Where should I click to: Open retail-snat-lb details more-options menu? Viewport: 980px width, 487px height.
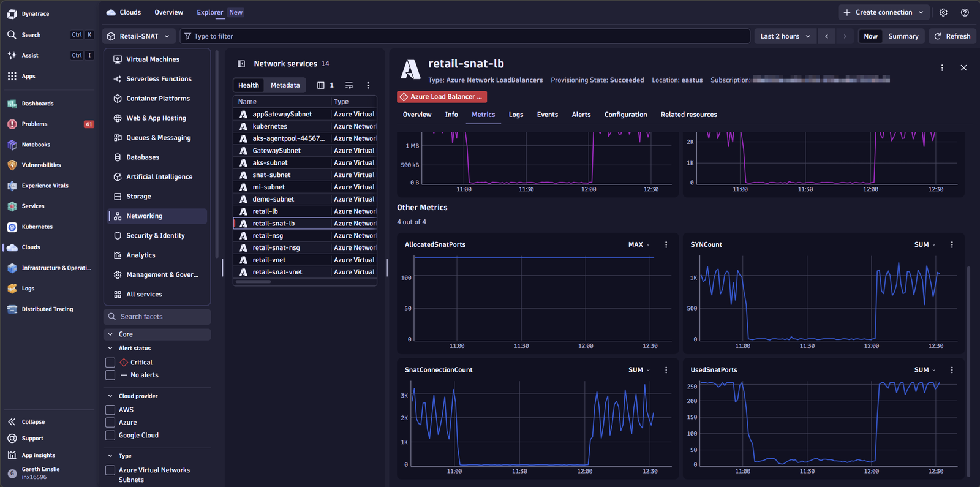click(942, 68)
